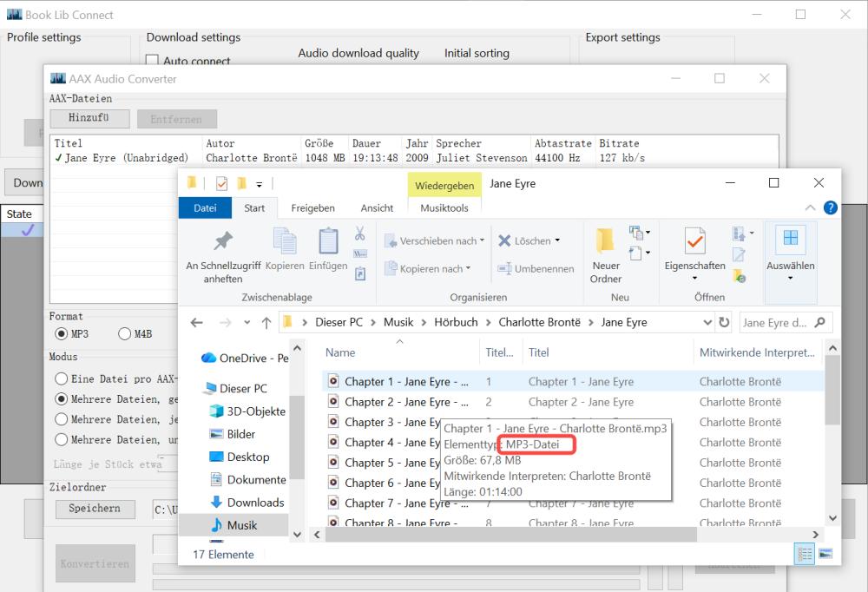Create a folder with Neuer Ordner icon
This screenshot has height=592, width=868.
(x=605, y=240)
